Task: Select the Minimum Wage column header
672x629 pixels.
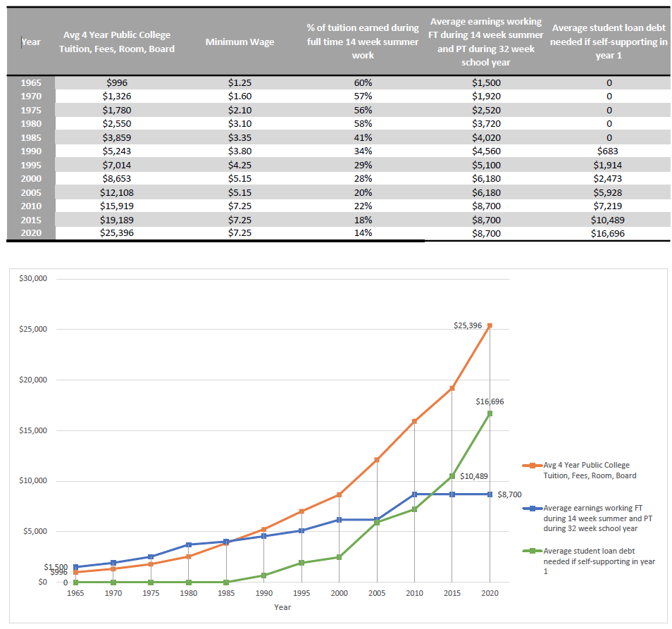Action: click(x=239, y=42)
